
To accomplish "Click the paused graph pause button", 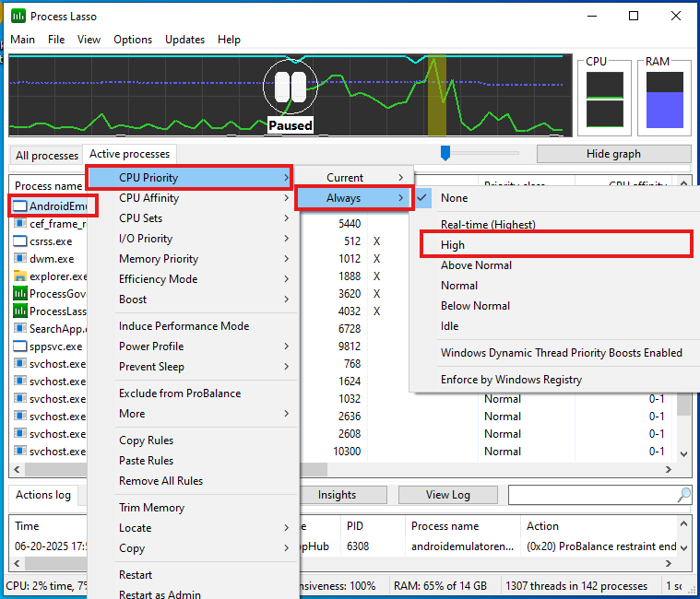I will coord(291,87).
